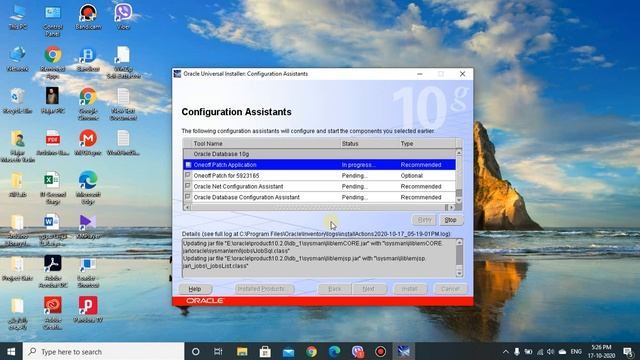Screen dimensions: 640x360
Task: Open the volume control in system tray
Action: [551, 351]
